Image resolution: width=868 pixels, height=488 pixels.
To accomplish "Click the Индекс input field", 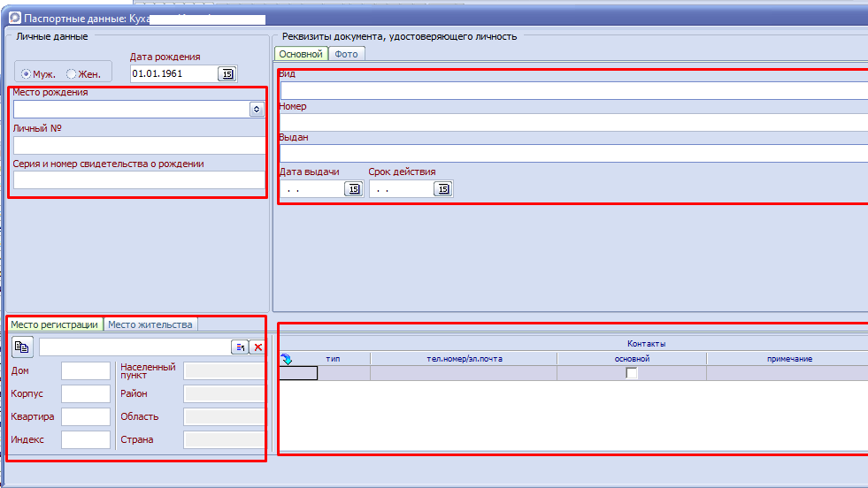I will click(x=86, y=439).
